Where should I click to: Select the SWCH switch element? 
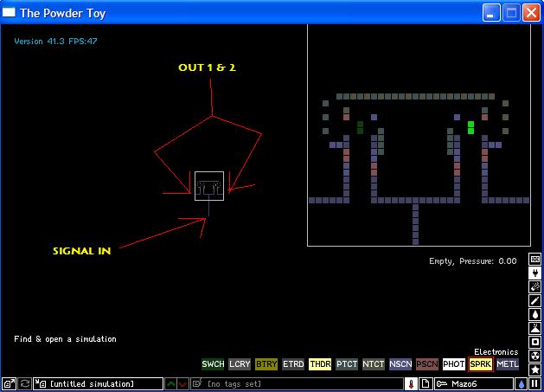tap(213, 365)
